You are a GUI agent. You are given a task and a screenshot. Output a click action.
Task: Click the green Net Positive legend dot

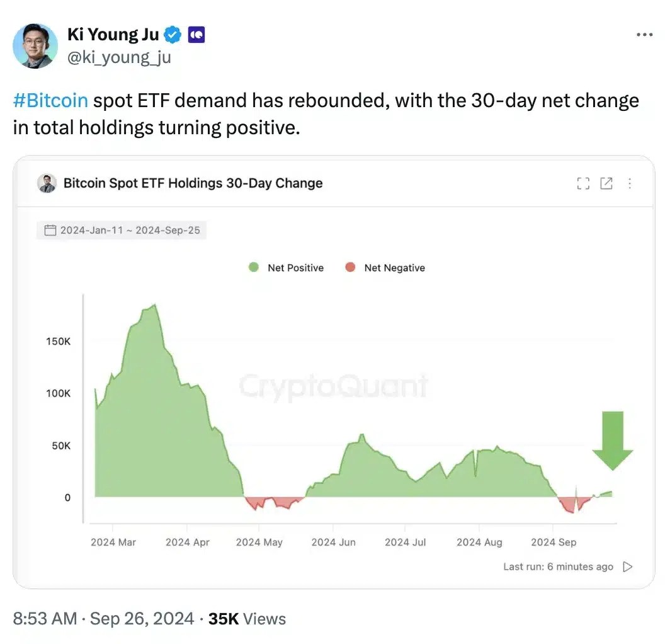coord(254,267)
